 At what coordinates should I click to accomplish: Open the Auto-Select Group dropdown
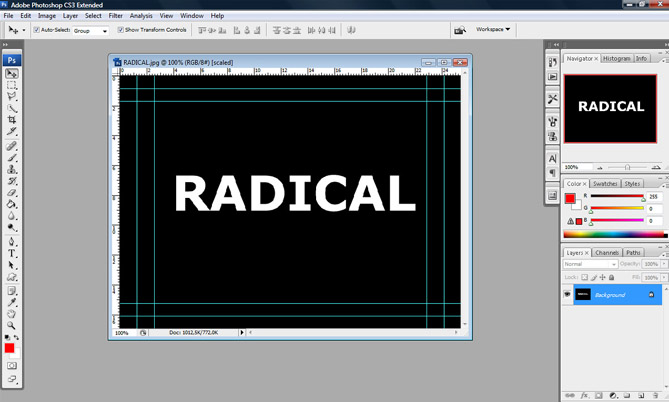tap(90, 31)
